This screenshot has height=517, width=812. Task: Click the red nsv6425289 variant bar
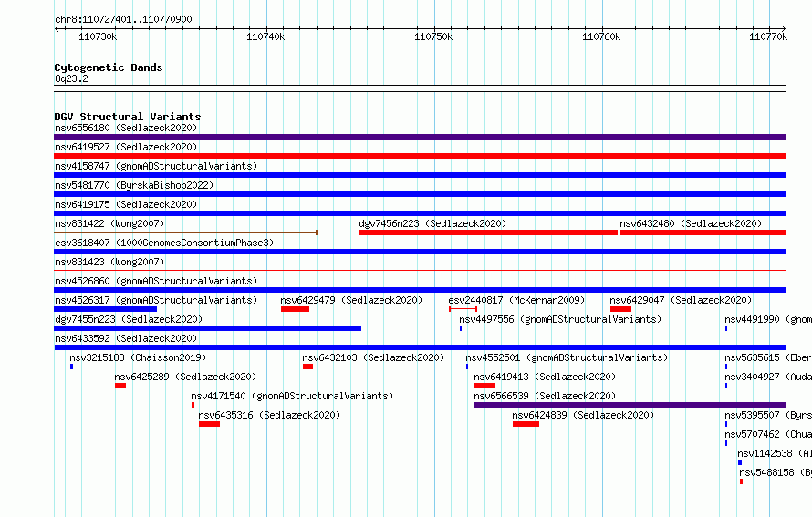[x=120, y=386]
